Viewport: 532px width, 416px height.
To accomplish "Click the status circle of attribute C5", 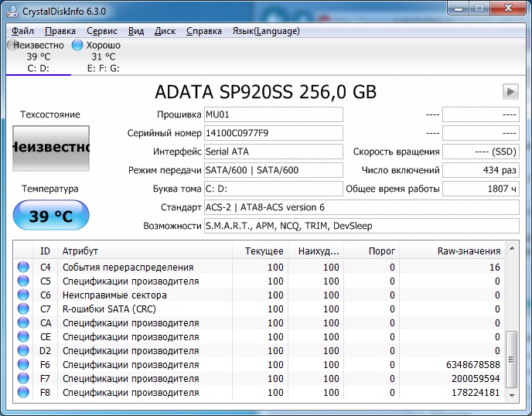I will pos(23,281).
